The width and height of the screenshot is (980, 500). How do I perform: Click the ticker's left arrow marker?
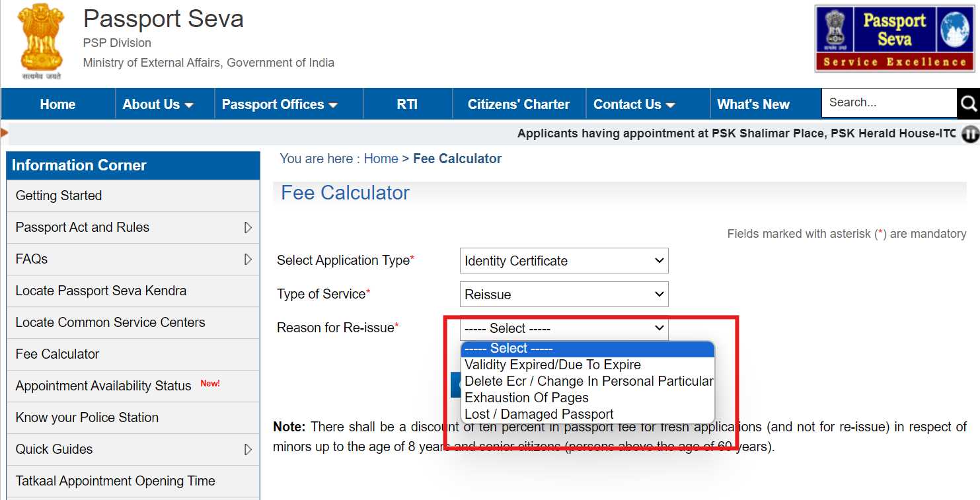coord(4,133)
